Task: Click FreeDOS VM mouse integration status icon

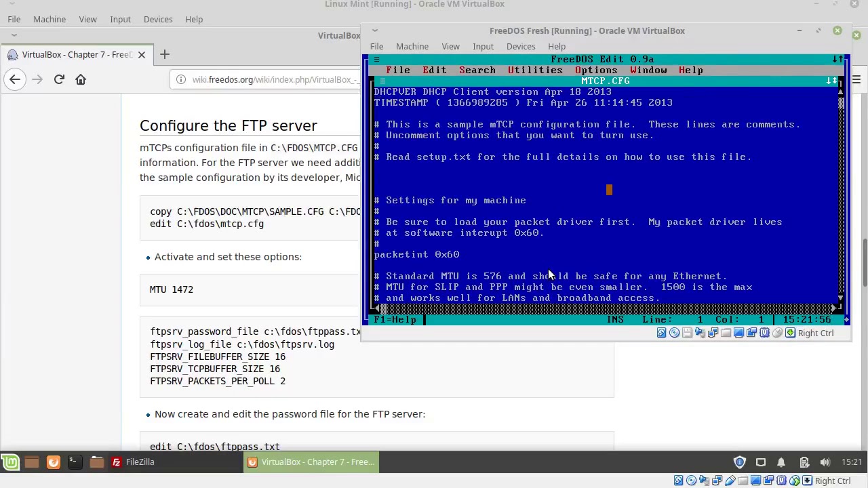Action: [777, 333]
